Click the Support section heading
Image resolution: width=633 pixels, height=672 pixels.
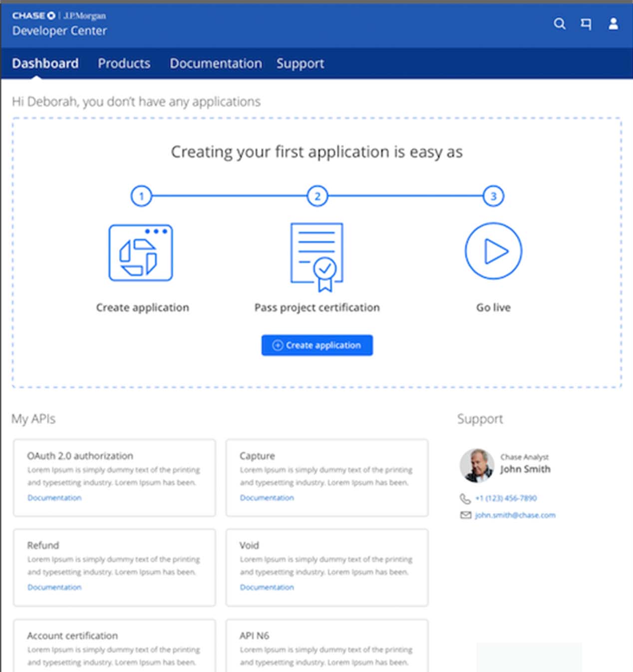click(x=480, y=419)
